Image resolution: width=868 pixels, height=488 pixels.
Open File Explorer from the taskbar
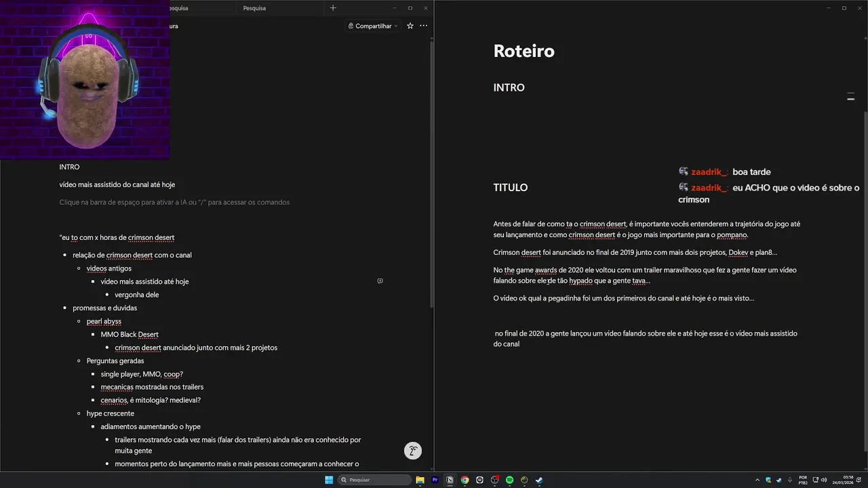point(420,480)
